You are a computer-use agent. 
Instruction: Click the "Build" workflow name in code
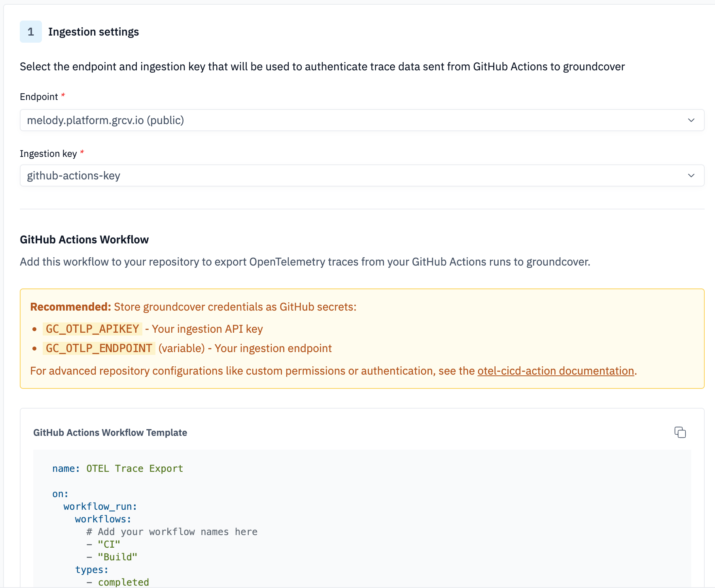117,557
